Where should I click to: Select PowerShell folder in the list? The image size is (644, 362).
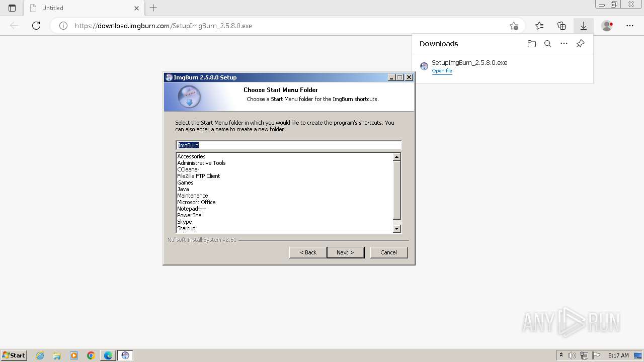tap(190, 215)
